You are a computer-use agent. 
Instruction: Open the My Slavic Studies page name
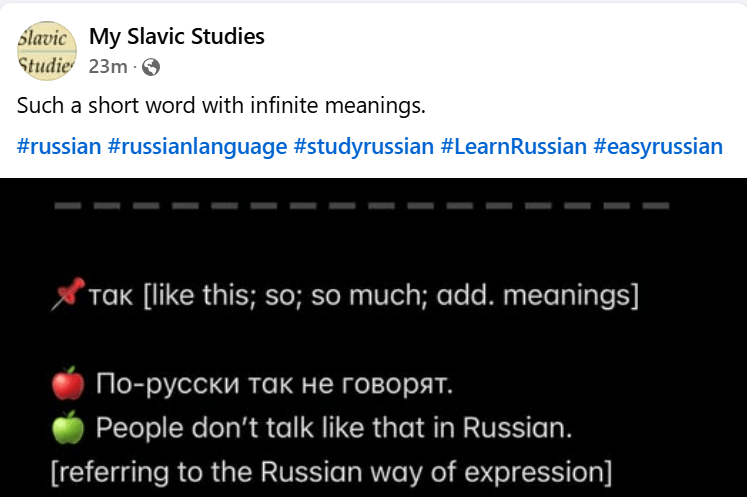pos(176,37)
